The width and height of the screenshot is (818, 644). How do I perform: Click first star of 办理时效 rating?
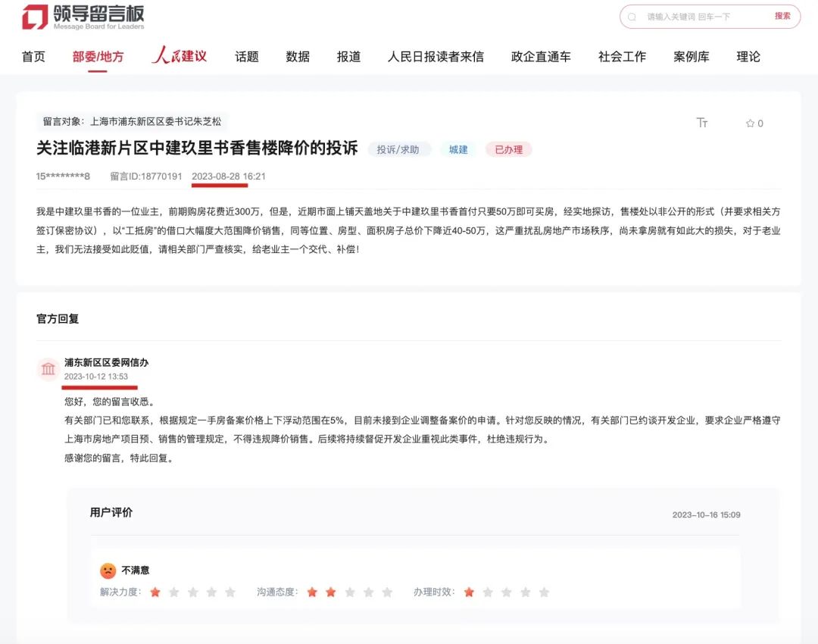click(469, 592)
